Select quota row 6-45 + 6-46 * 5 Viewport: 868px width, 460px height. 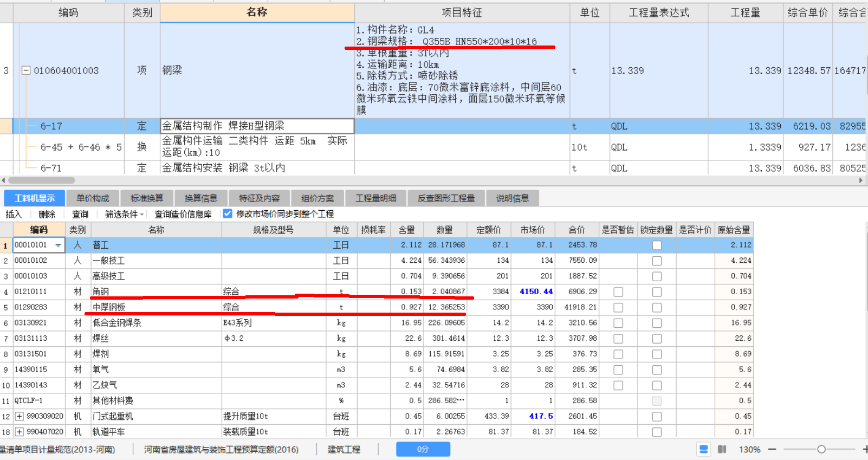click(x=81, y=147)
